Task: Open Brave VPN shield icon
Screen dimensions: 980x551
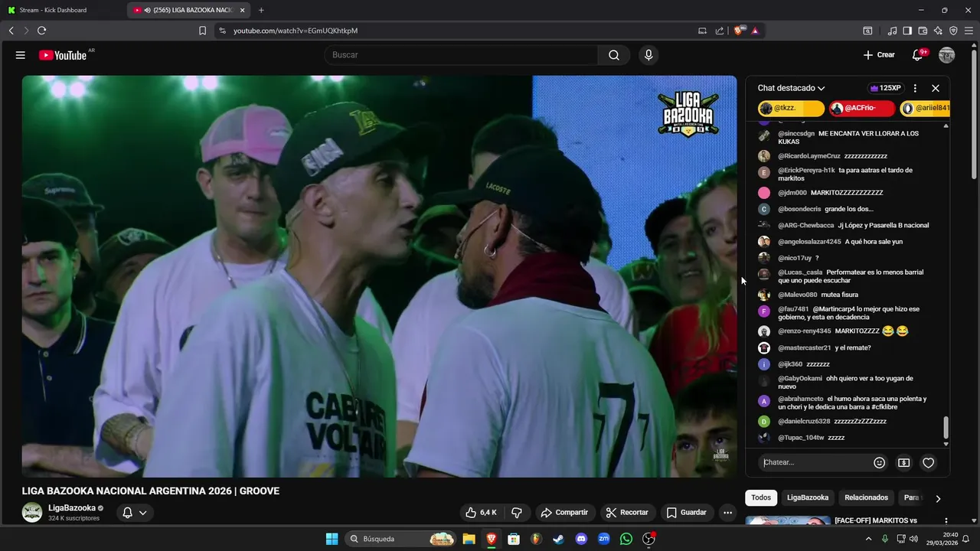Action: click(x=953, y=31)
